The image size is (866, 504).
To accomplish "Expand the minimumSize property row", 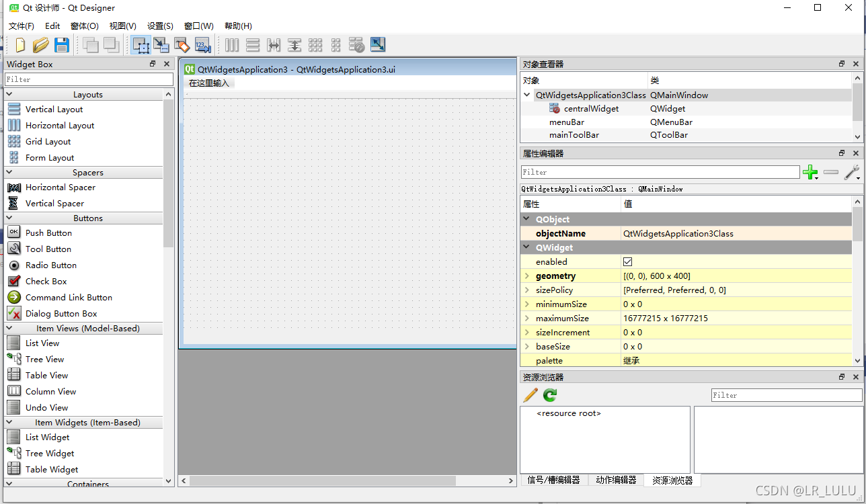I will point(527,304).
